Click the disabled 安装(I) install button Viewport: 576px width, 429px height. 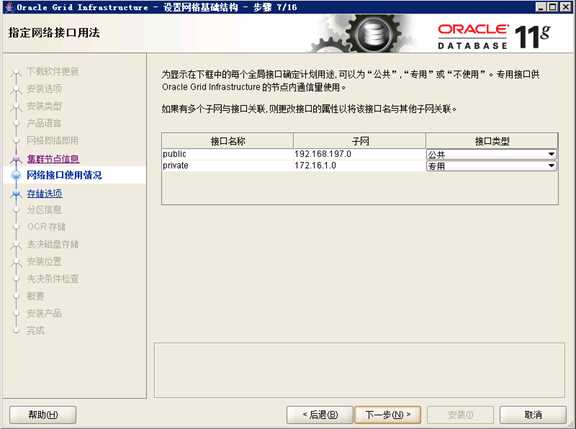pyautogui.click(x=460, y=415)
